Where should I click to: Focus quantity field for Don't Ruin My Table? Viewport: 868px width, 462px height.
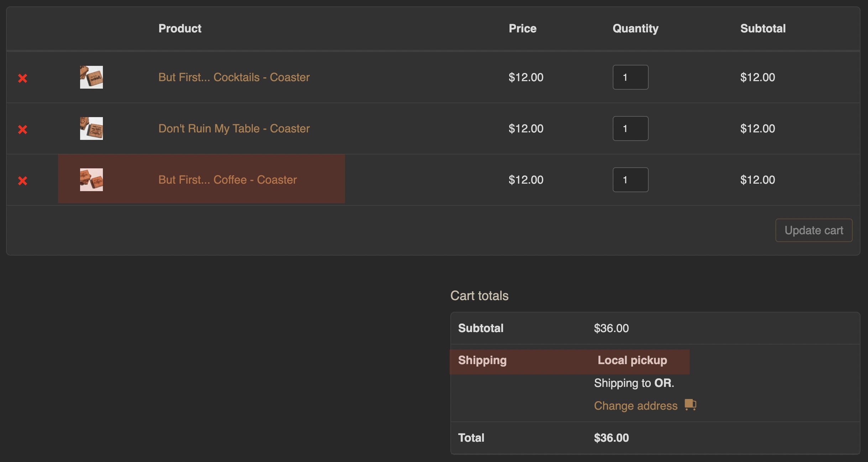631,128
